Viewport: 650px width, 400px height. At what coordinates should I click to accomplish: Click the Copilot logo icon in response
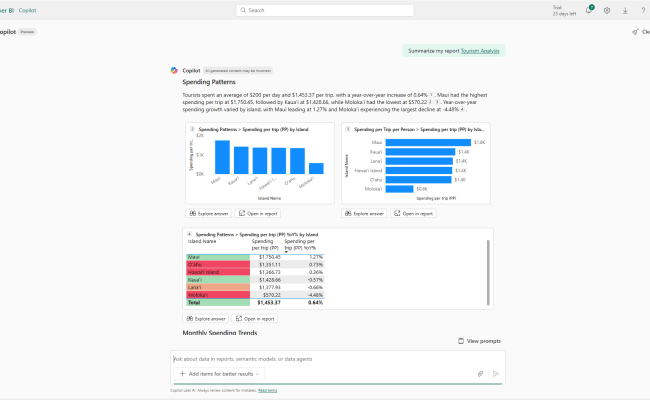tap(174, 70)
